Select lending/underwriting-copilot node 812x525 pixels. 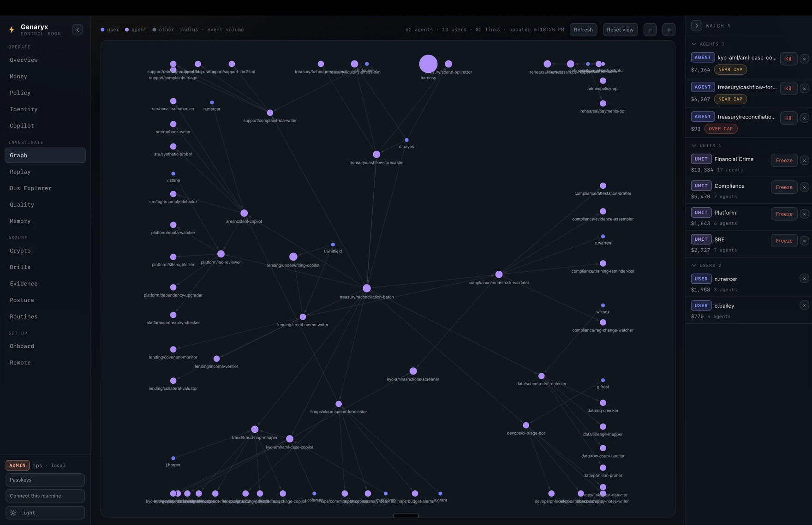tap(293, 257)
